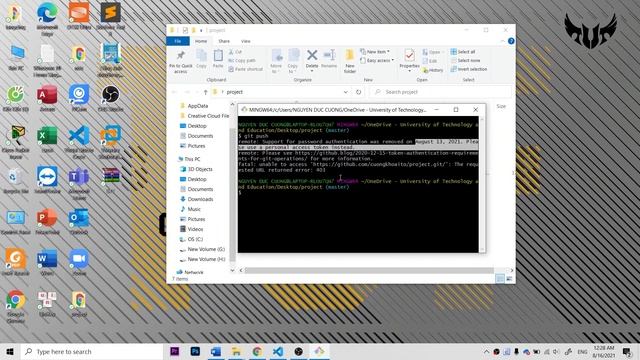Image resolution: width=640 pixels, height=360 pixels.
Task: Select Music in navigation pane
Action: [x=190, y=209]
